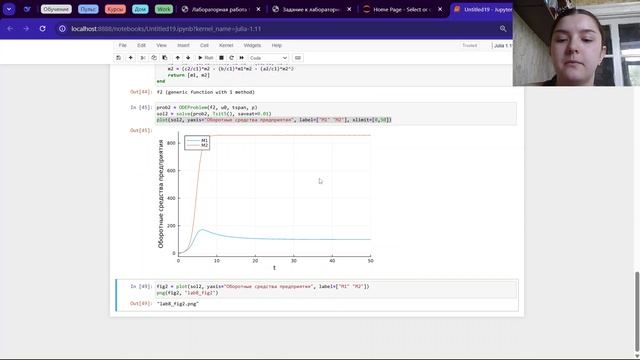Click the site information icon in address bar
The height and width of the screenshot is (360, 640).
(62, 29)
